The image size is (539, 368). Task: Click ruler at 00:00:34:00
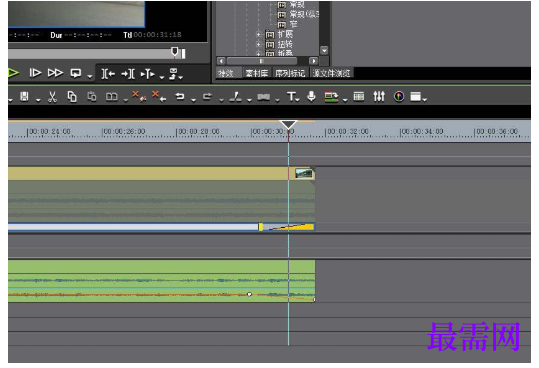pyautogui.click(x=422, y=132)
